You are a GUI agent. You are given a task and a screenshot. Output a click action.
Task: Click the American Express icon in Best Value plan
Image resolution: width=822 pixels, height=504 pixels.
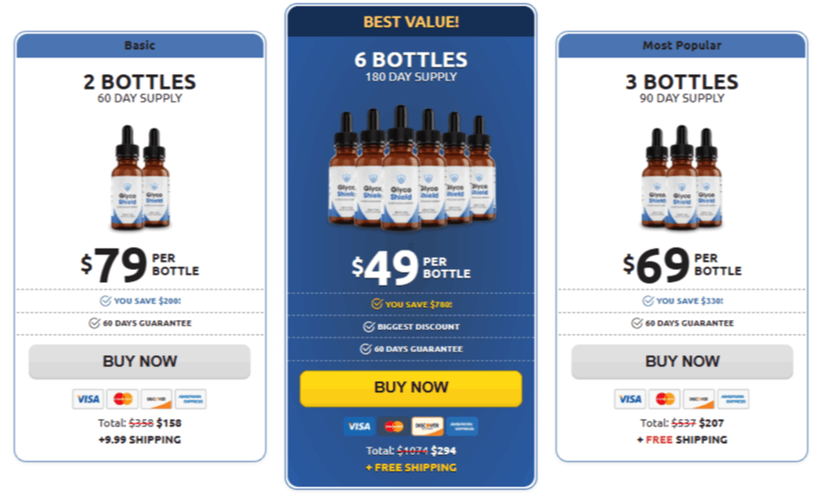click(461, 426)
